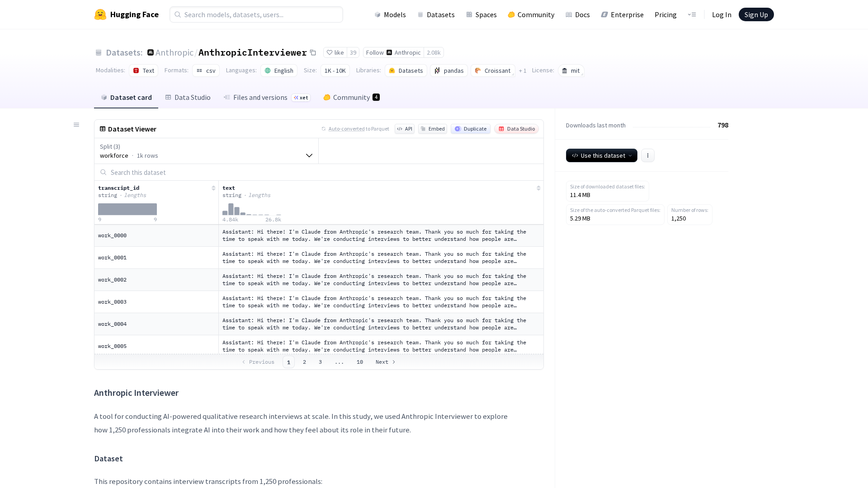Expand the Use this dataset dropdown
868x488 pixels.
pos(601,155)
